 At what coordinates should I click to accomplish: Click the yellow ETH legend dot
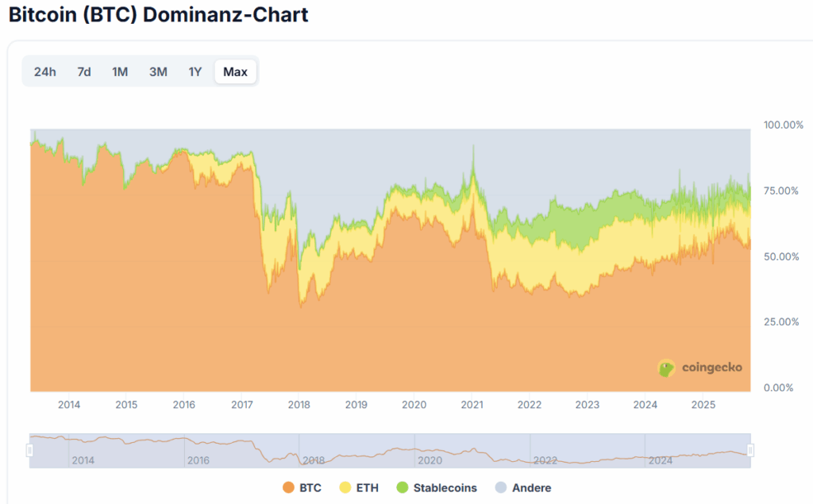pyautogui.click(x=345, y=487)
